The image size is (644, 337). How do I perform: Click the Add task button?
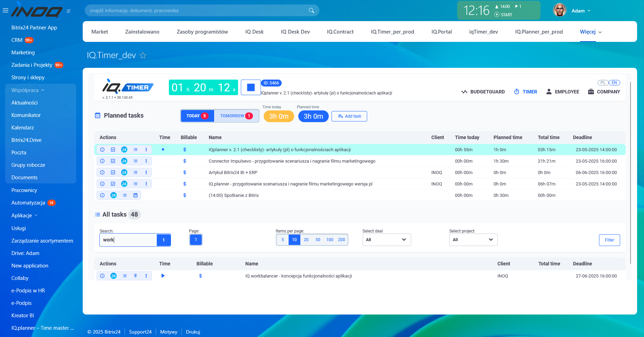[349, 116]
